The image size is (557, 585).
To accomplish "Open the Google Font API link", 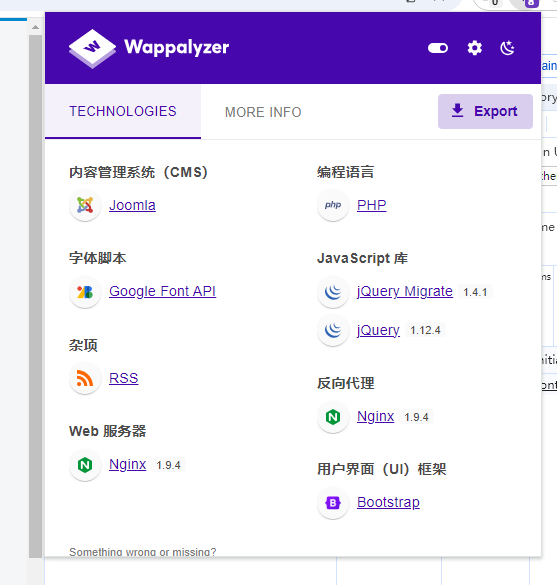I will pos(162,291).
